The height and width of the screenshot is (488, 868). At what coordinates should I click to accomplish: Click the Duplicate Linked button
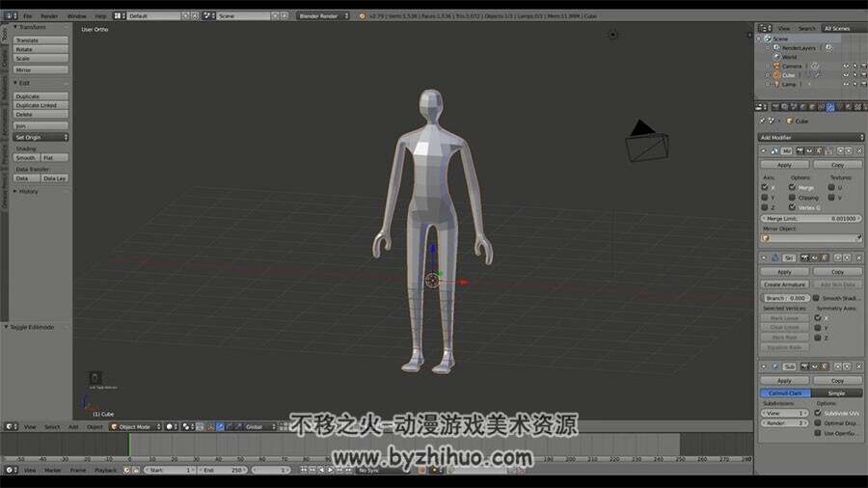point(41,105)
